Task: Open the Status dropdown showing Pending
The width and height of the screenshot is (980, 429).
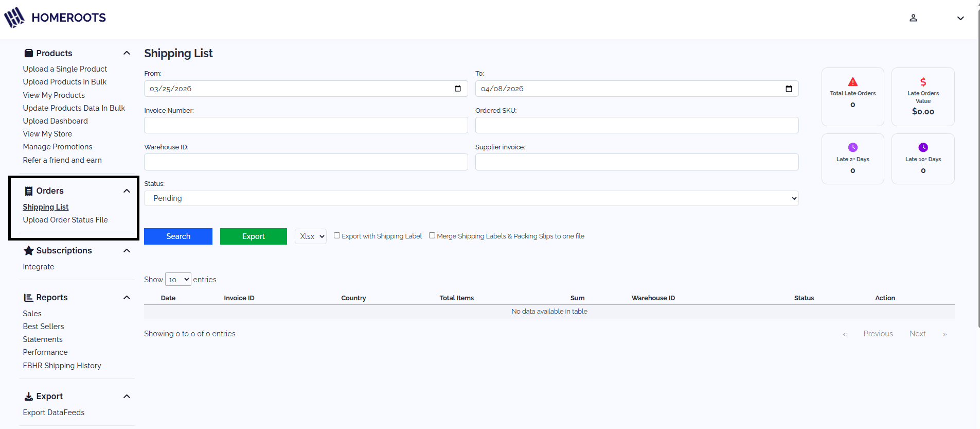Action: coord(471,198)
